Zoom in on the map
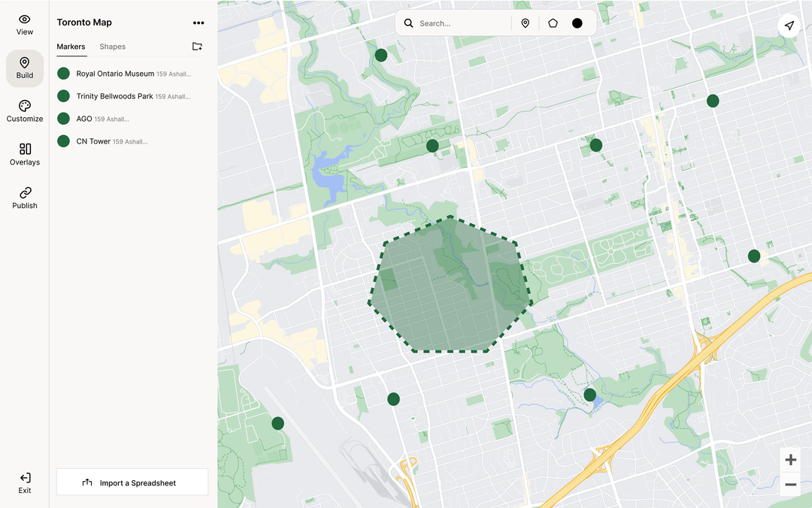This screenshot has width=812, height=508. pyautogui.click(x=790, y=459)
